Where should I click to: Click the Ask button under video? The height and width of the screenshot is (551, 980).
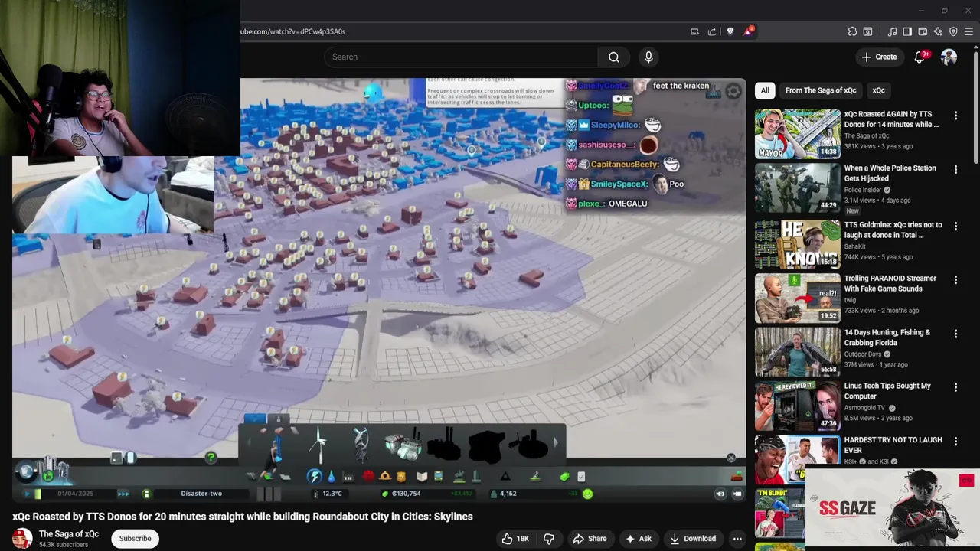pos(638,539)
